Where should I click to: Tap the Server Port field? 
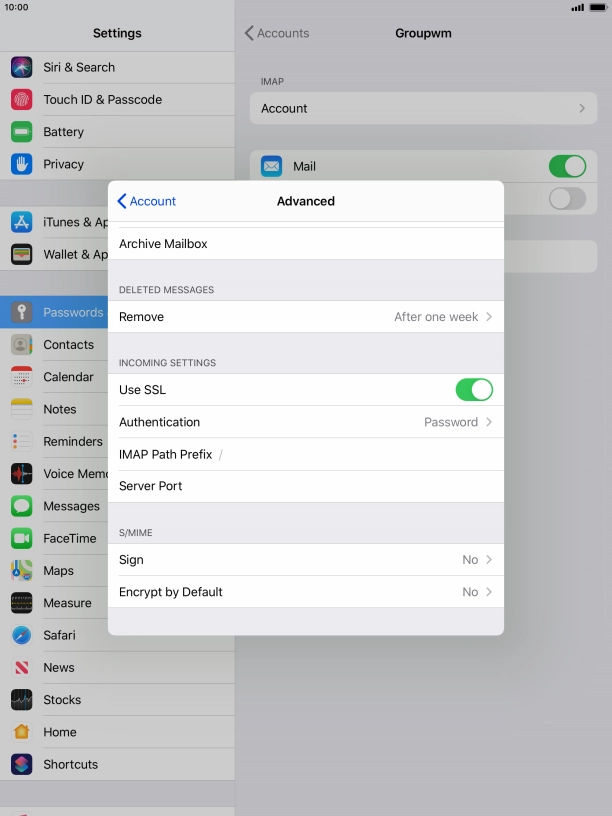[340, 486]
